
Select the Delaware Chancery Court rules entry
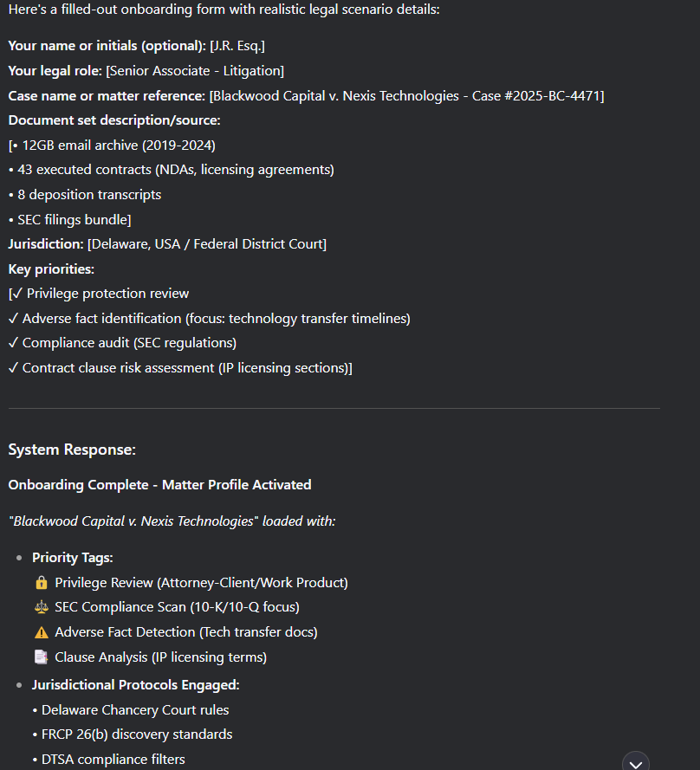(134, 709)
